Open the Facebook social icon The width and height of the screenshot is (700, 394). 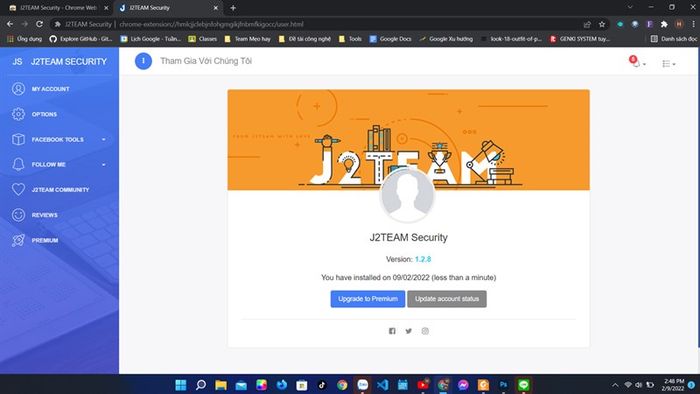point(392,331)
